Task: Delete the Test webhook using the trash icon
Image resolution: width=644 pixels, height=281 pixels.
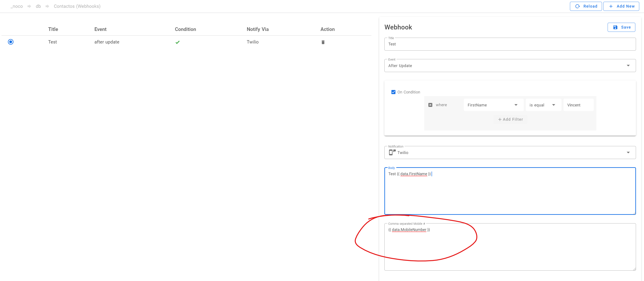Action: coord(323,42)
